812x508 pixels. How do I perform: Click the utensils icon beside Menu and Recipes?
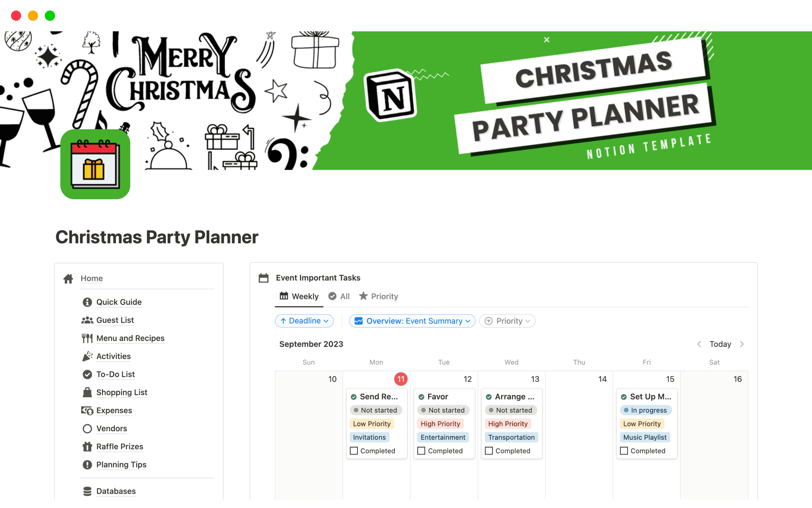pyautogui.click(x=87, y=338)
